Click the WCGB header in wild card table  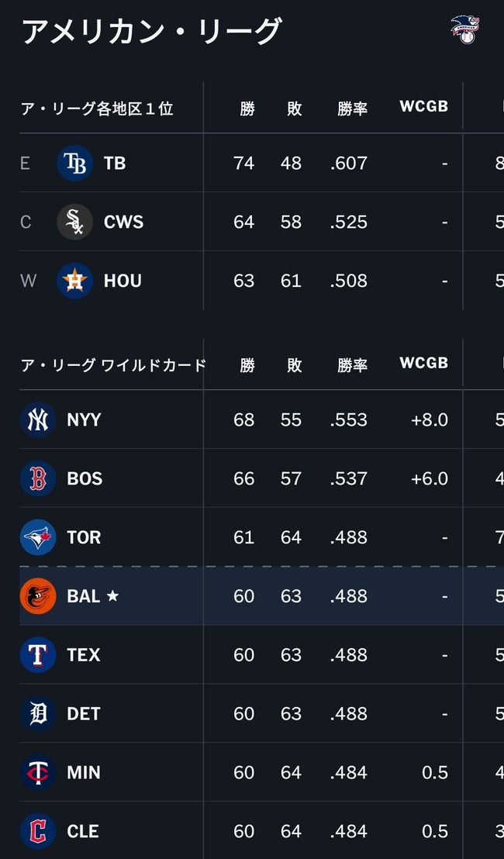point(423,363)
